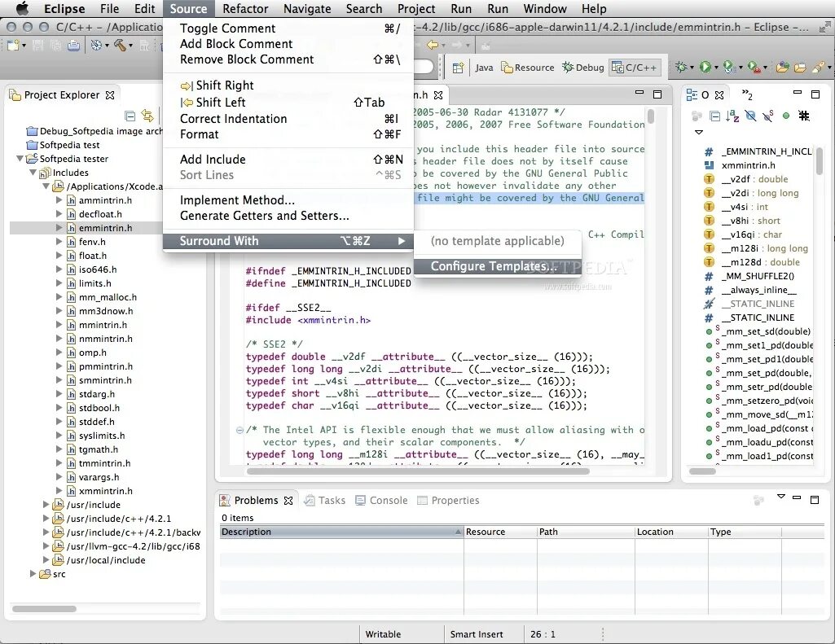Open Problems view menu dropdown triangle
The height and width of the screenshot is (644, 835).
pyautogui.click(x=780, y=496)
